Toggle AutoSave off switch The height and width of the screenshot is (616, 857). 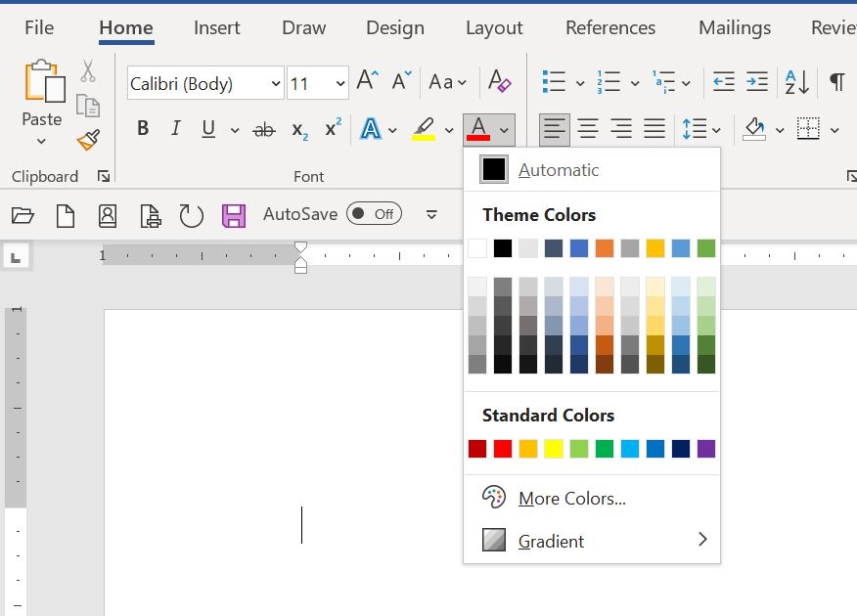pos(374,213)
